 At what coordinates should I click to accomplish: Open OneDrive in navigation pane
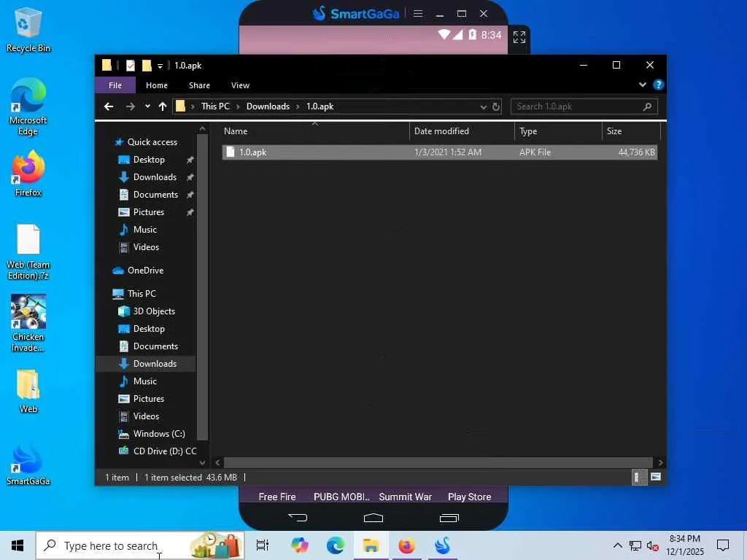click(x=145, y=271)
